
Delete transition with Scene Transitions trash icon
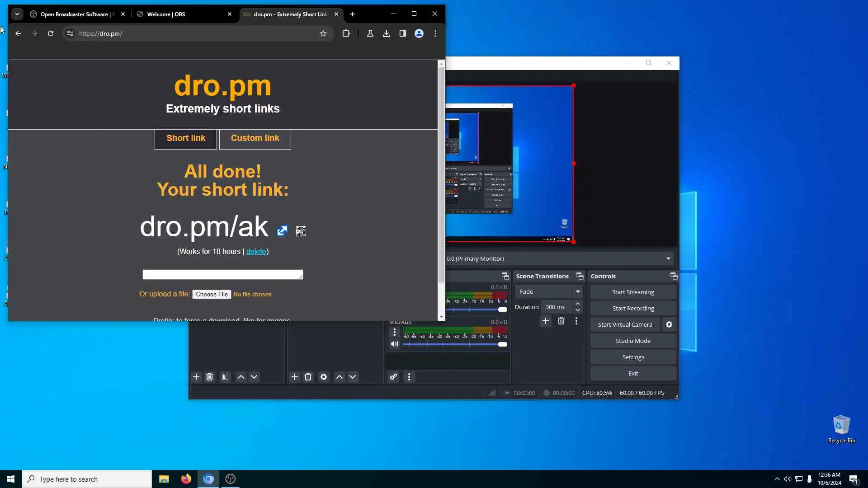pyautogui.click(x=561, y=321)
